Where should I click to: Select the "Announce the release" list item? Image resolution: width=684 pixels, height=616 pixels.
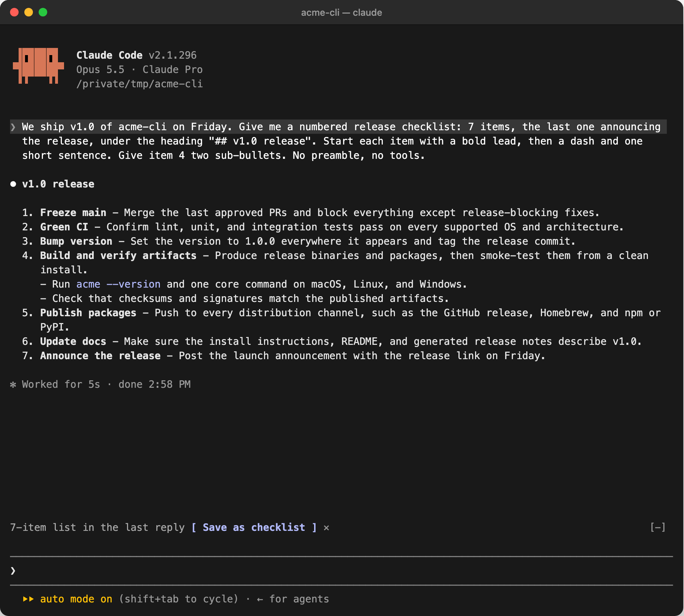pyautogui.click(x=284, y=356)
